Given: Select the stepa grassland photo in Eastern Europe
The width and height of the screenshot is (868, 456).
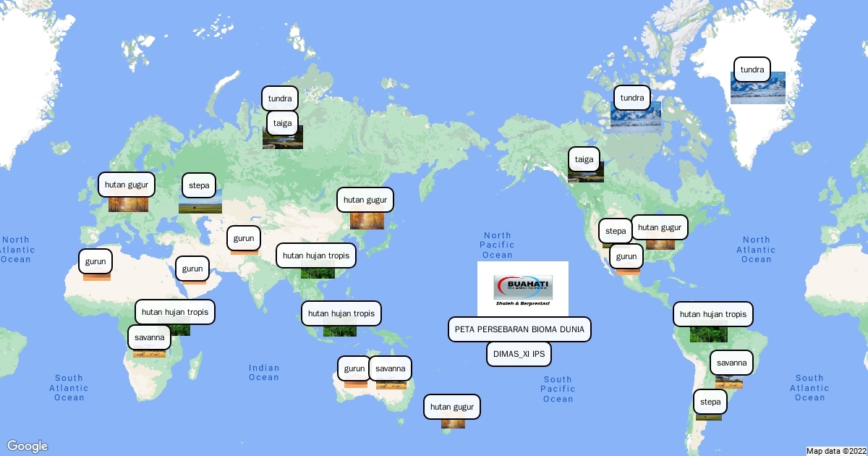Looking at the screenshot, I should tap(200, 205).
